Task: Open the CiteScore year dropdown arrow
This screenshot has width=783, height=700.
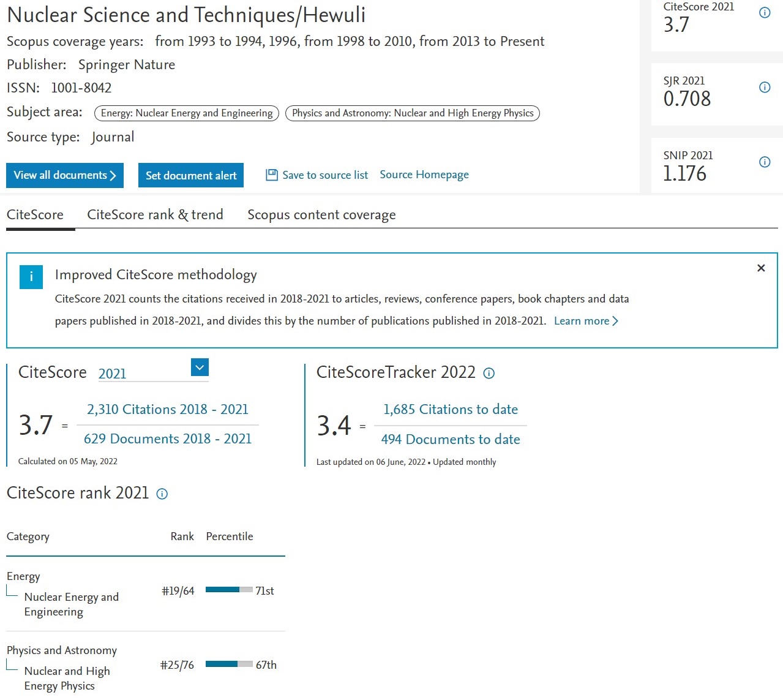Action: [x=200, y=367]
